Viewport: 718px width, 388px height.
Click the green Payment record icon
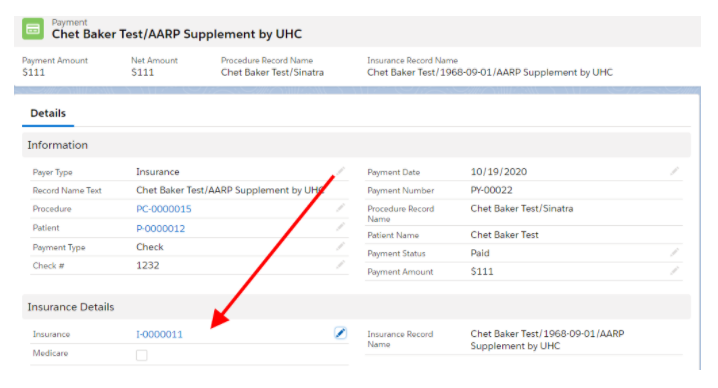[33, 29]
